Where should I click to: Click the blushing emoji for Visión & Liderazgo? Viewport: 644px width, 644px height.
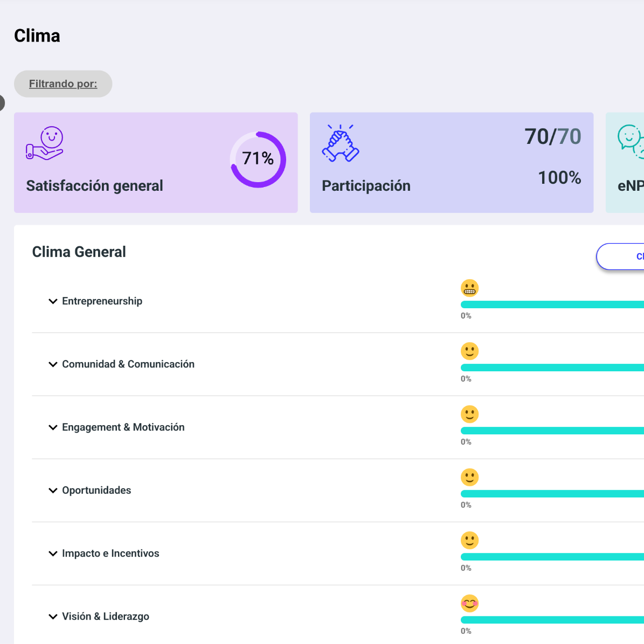(469, 604)
